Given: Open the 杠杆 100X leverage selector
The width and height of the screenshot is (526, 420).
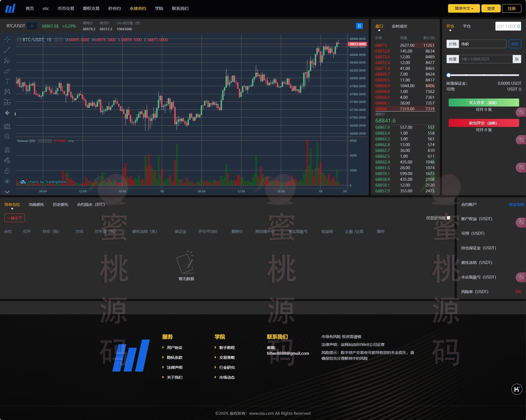Looking at the screenshot, I should (508, 26).
